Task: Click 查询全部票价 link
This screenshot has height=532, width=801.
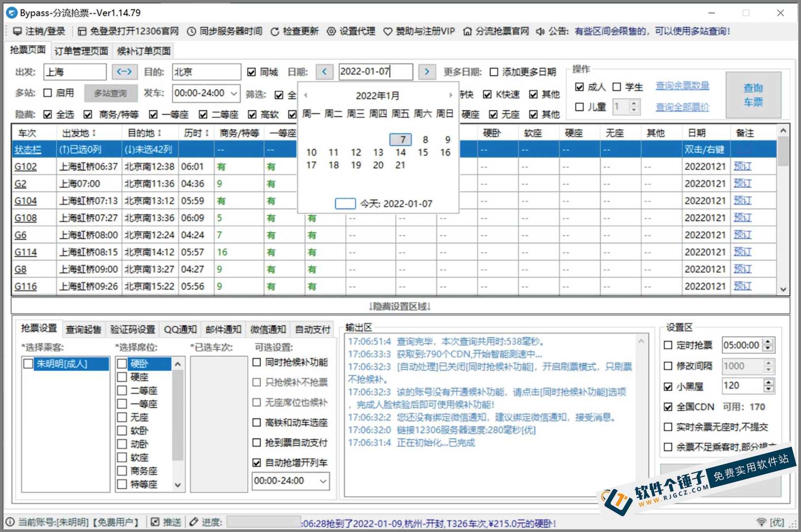Action: pos(682,107)
